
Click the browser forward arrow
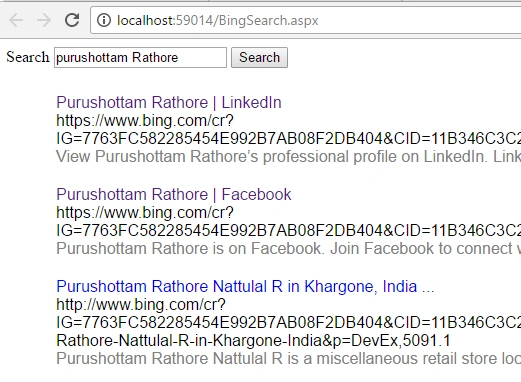(x=44, y=20)
